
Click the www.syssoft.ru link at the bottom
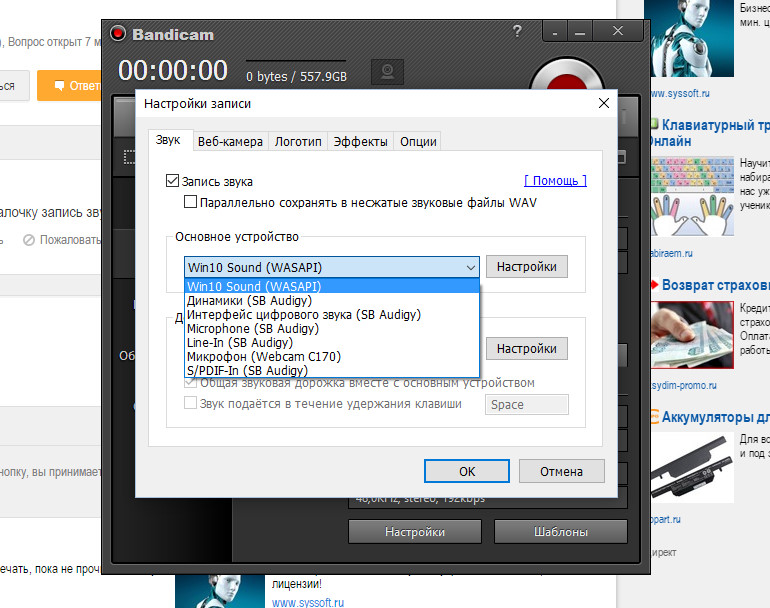(x=308, y=602)
